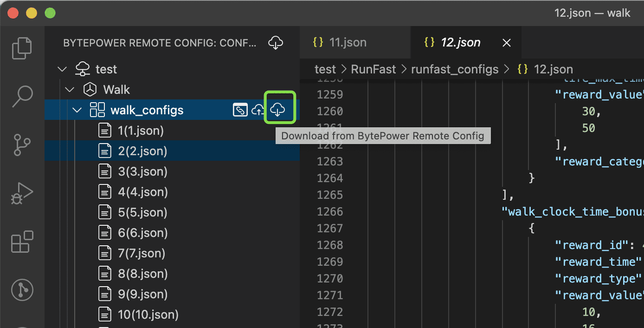Click the link window icon on walk_configs row
Viewport: 644px width, 328px height.
click(240, 110)
